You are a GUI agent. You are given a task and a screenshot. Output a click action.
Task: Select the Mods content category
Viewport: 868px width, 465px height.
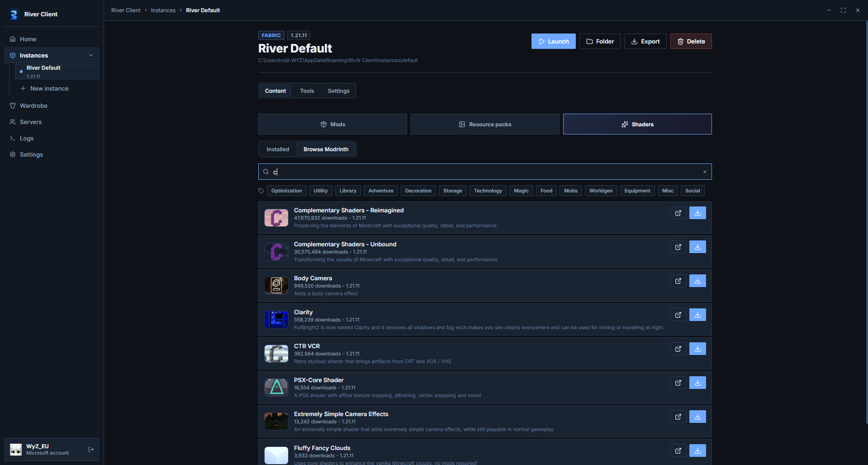332,124
